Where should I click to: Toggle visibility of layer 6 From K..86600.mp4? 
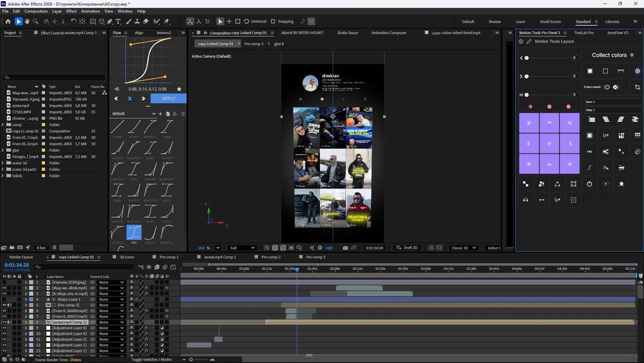[4, 311]
